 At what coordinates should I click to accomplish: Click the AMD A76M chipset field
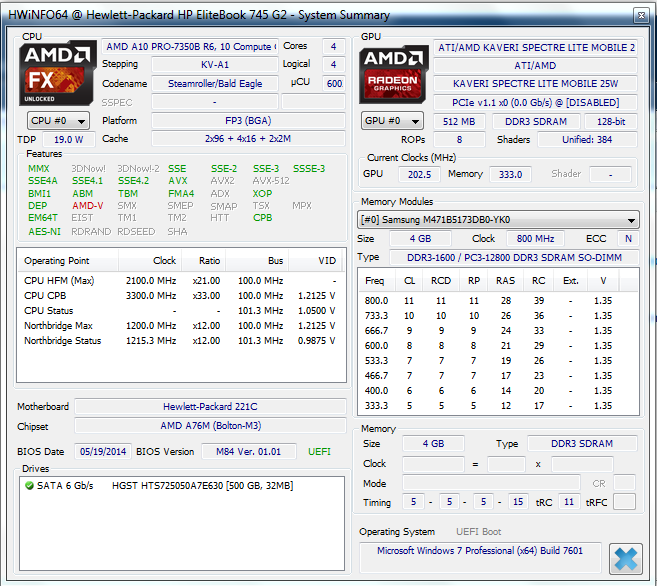click(210, 427)
